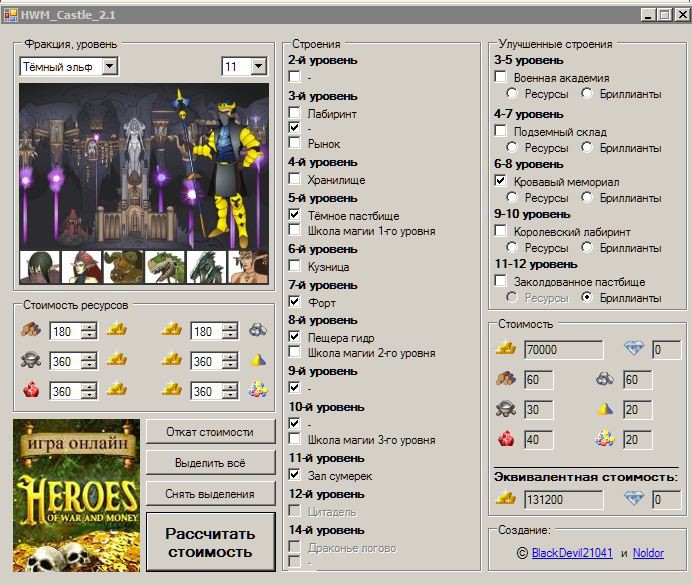The width and height of the screenshot is (692, 585).
Task: Select Ресурсы radio under Военная академия
Action: coord(512,93)
